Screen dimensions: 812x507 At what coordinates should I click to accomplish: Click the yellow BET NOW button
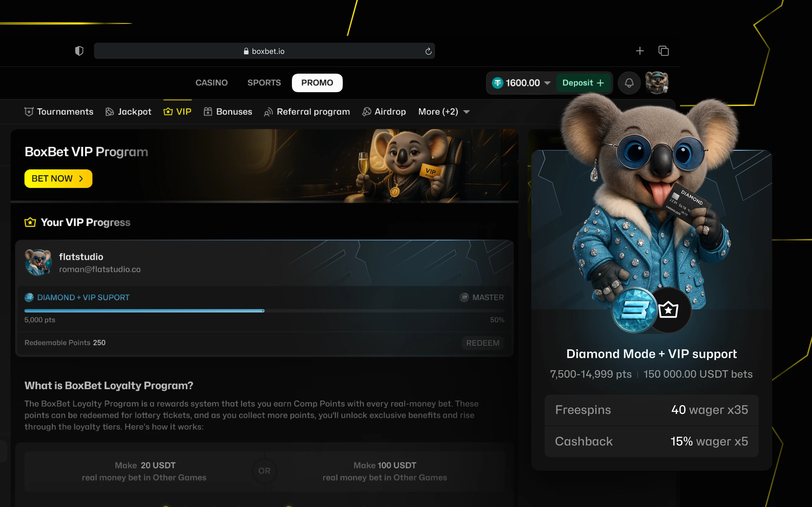click(x=58, y=178)
